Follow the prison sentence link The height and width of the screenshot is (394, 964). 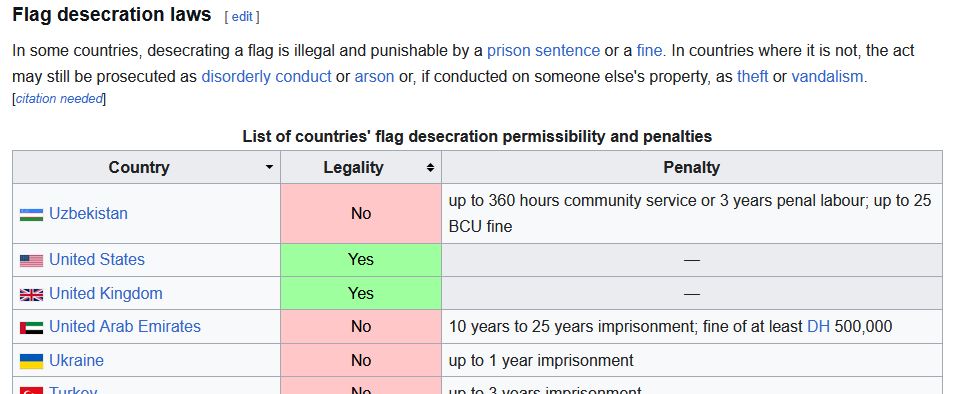click(x=543, y=50)
